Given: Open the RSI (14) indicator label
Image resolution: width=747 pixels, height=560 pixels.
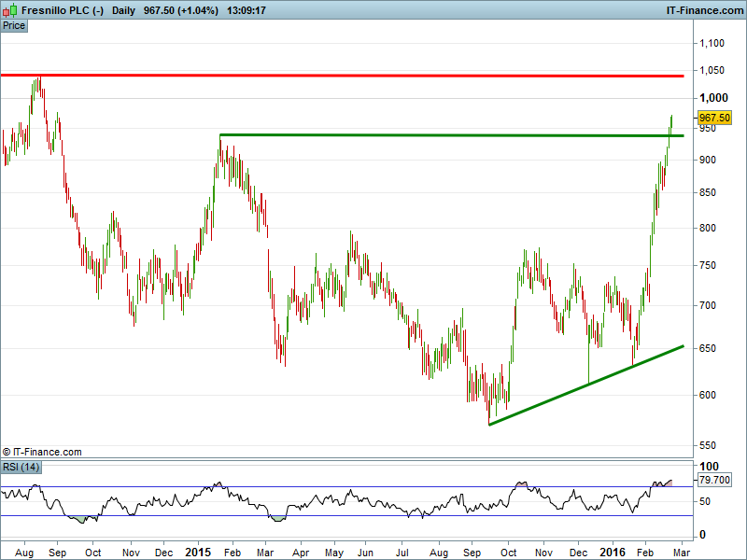Looking at the screenshot, I should (x=19, y=467).
